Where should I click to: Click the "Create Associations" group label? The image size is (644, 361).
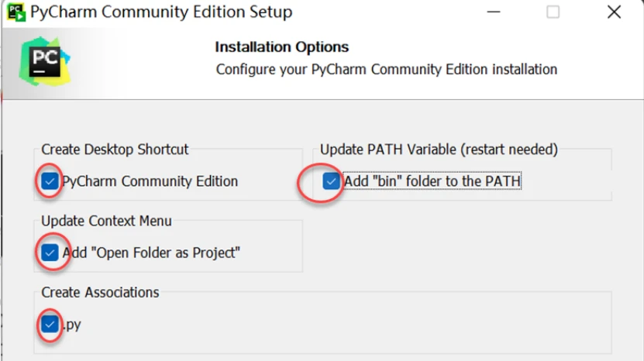(x=100, y=292)
